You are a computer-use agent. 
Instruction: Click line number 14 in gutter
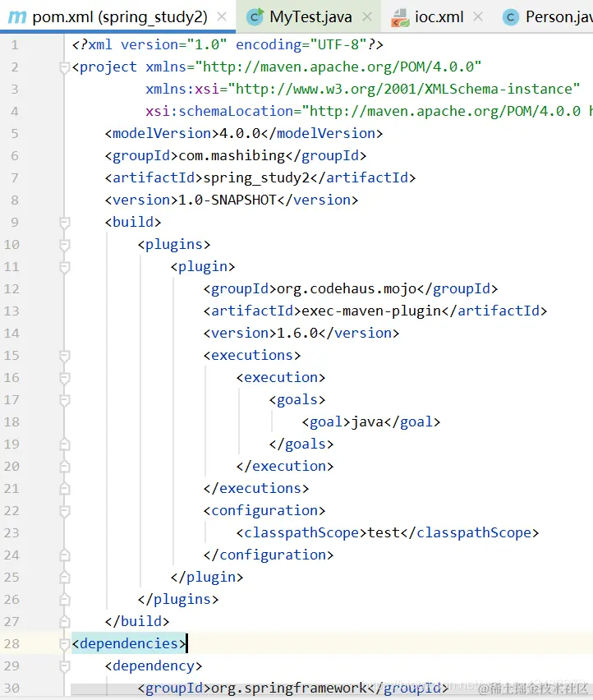12,334
